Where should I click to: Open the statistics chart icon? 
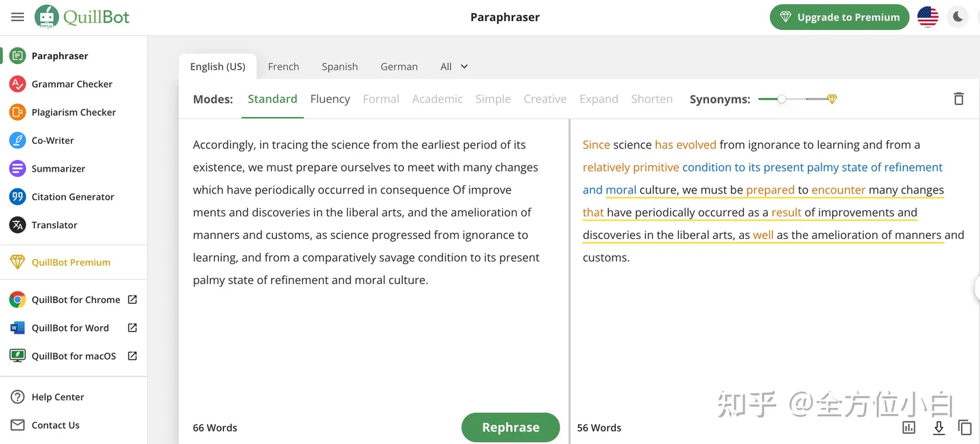tap(909, 427)
